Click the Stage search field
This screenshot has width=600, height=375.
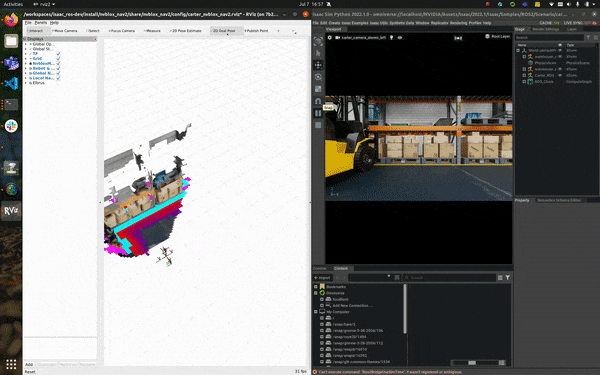[x=549, y=38]
